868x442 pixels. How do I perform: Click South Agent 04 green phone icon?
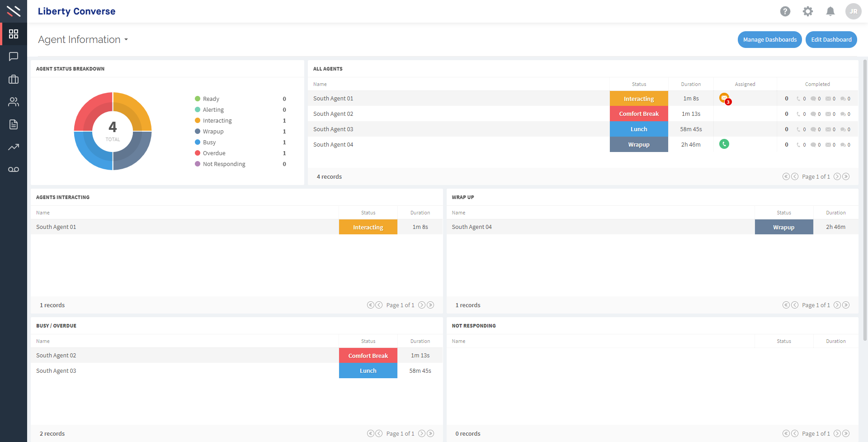pyautogui.click(x=724, y=144)
